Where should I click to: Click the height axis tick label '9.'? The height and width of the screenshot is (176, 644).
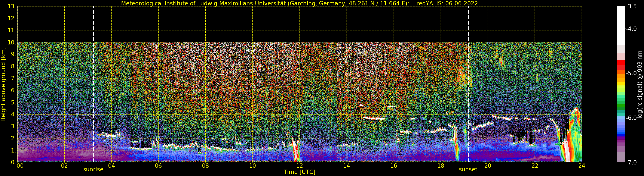(x=13, y=54)
